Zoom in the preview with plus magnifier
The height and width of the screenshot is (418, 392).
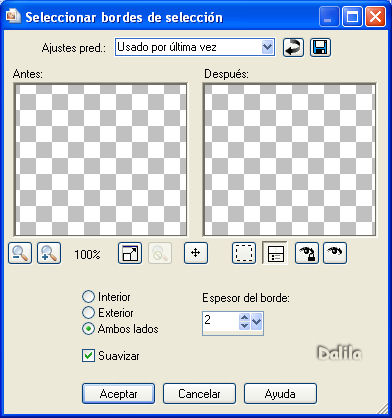point(49,253)
